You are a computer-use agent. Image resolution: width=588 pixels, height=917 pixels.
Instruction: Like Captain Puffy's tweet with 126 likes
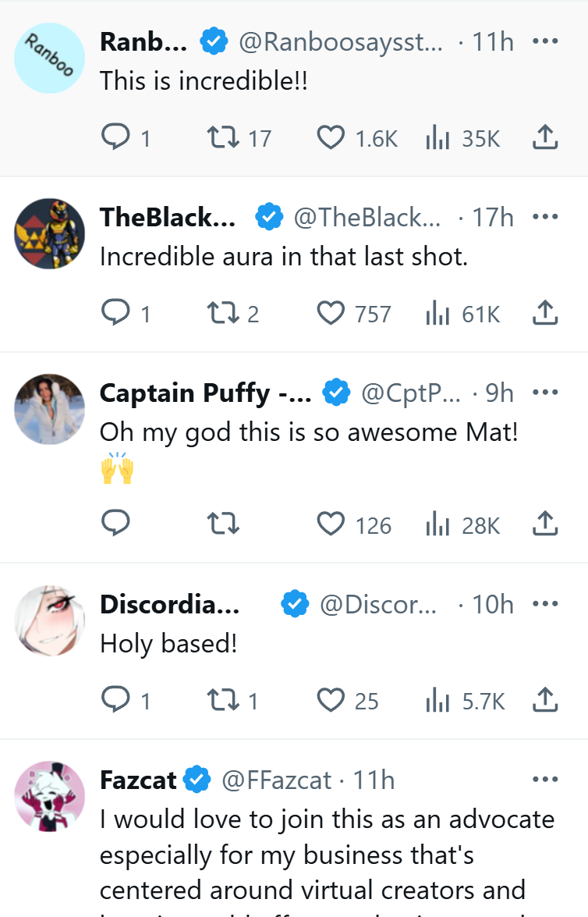(331, 524)
